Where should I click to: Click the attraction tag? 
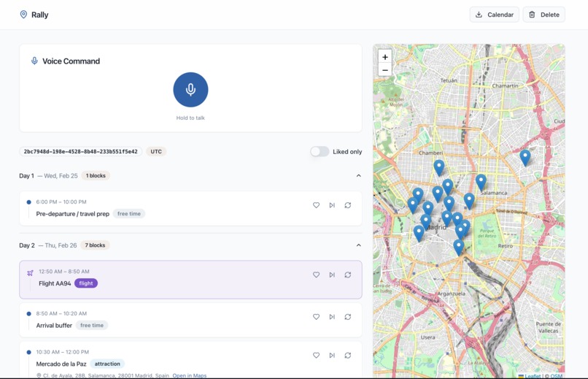[x=107, y=364]
